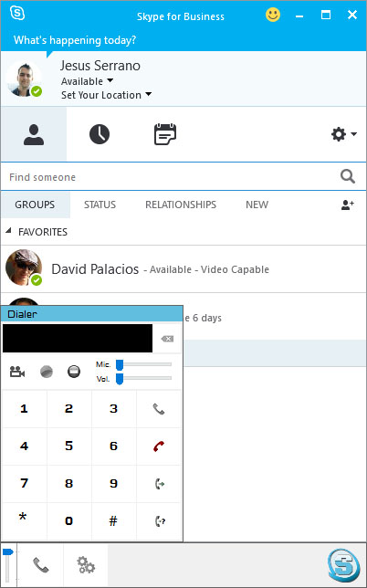367x588 pixels.
Task: Switch to the RELATIONSHIPS tab
Action: click(x=181, y=205)
